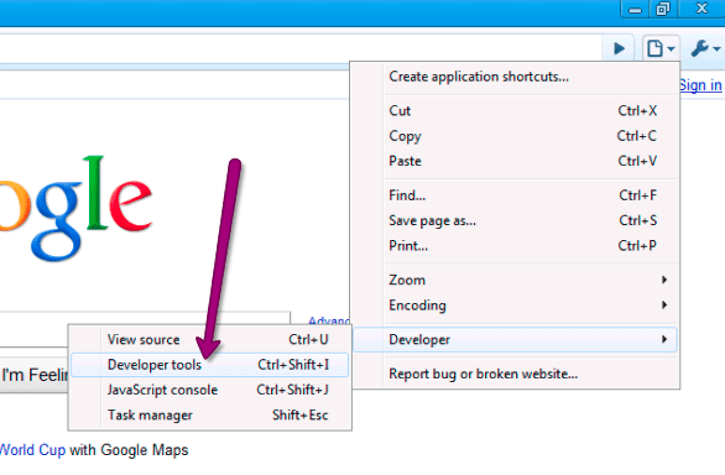Open Task manager from submenu
The width and height of the screenshot is (725, 475).
150,415
